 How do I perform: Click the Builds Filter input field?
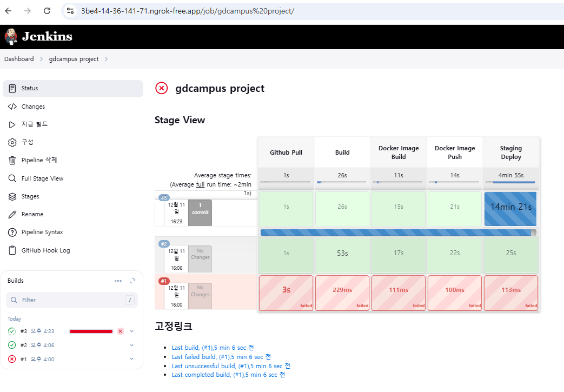(72, 300)
